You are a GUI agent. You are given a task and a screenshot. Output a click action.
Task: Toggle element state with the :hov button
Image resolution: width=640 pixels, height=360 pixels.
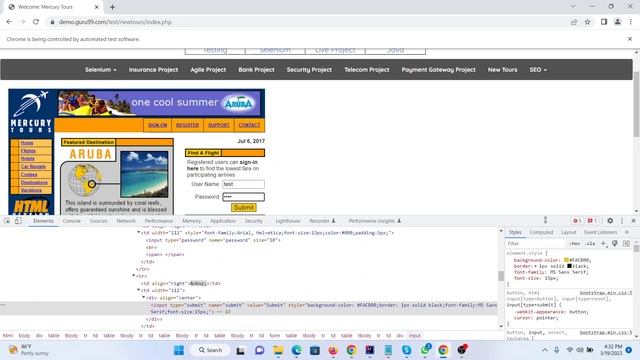click(575, 244)
